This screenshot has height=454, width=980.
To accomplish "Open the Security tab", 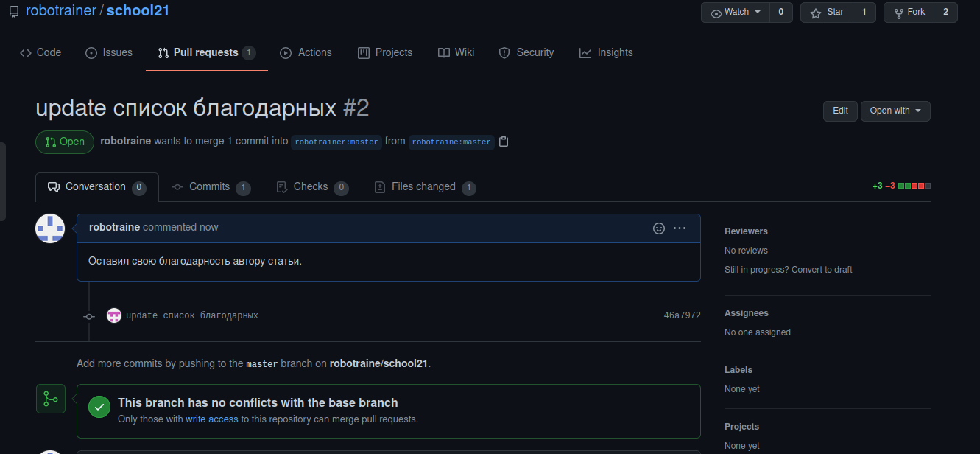I will coord(526,52).
